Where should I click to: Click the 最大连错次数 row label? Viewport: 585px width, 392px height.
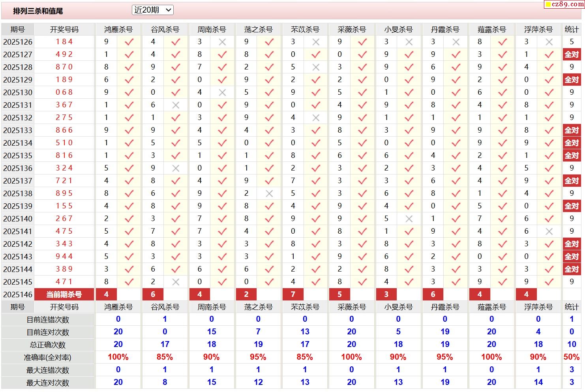pyautogui.click(x=48, y=370)
